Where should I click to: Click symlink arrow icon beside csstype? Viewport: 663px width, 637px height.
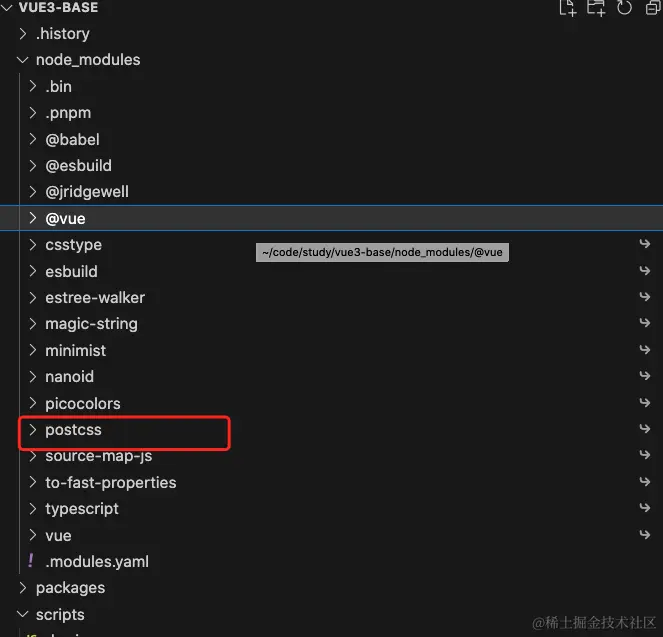click(645, 245)
